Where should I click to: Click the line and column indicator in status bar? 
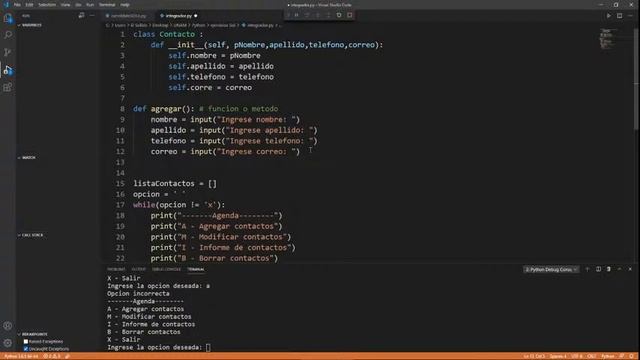534,356
